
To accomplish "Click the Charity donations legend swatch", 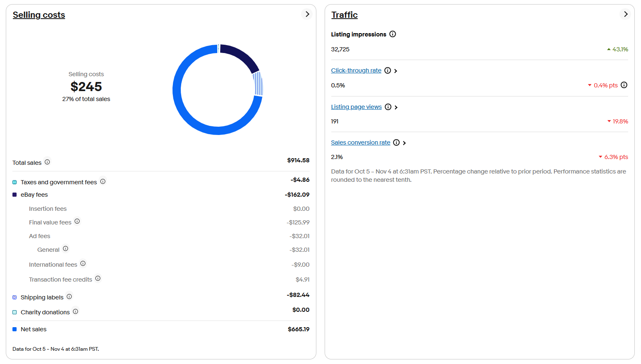I will pos(15,312).
